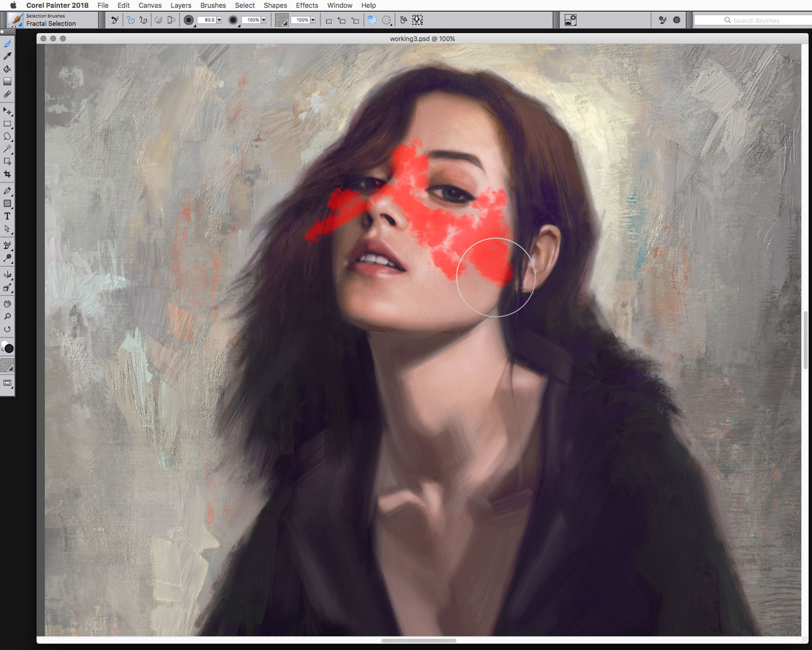
Task: Activate the Text tool
Action: click(x=8, y=216)
